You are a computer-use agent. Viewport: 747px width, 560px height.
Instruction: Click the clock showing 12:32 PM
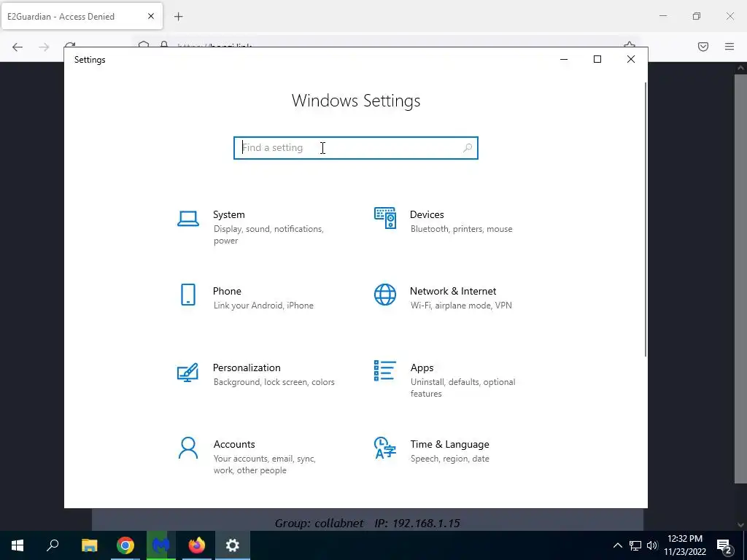[684, 539]
